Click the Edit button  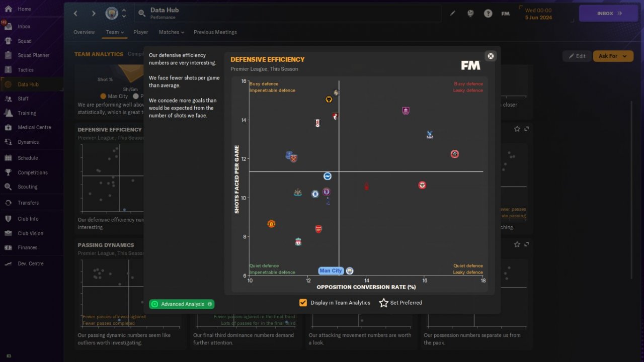click(x=577, y=56)
